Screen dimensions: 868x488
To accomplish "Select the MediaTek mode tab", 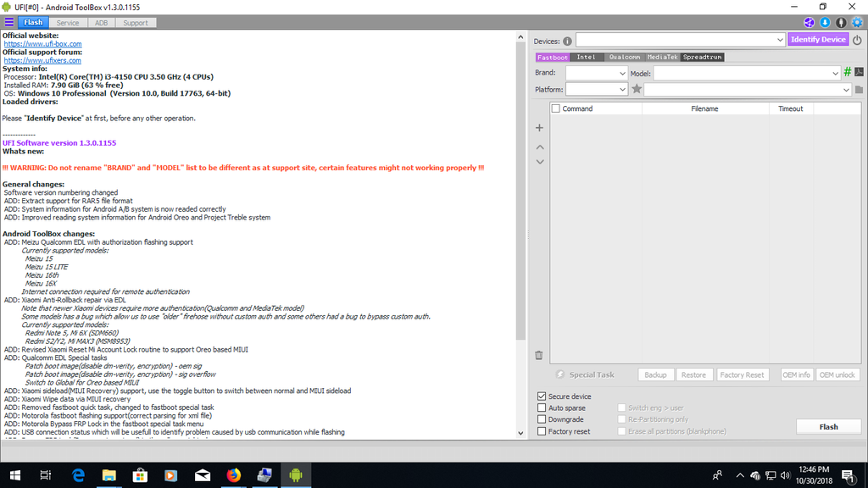I will pyautogui.click(x=662, y=57).
